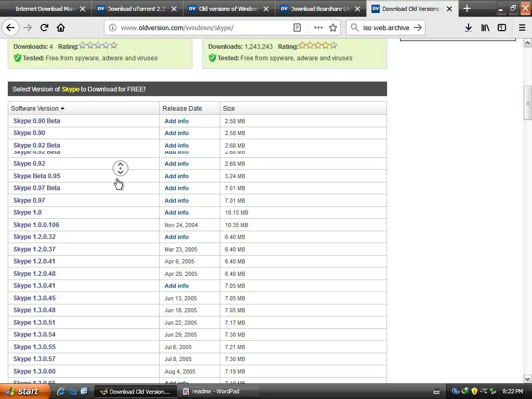Open Skype 0.90 Beta download link
The height and width of the screenshot is (399, 532).
point(37,121)
